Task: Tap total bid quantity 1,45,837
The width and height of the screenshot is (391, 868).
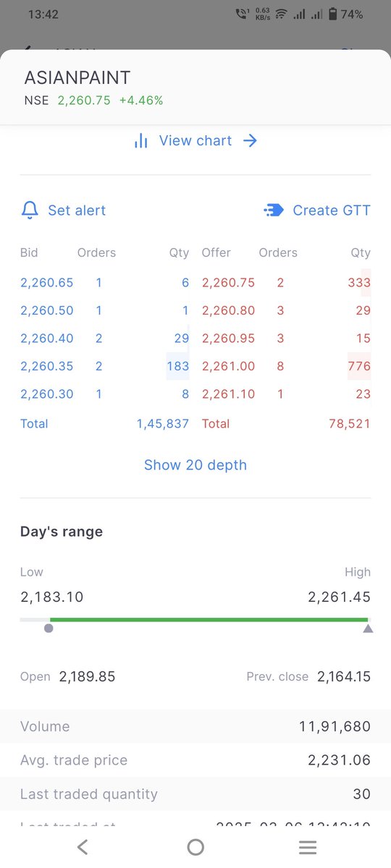Action: (163, 423)
